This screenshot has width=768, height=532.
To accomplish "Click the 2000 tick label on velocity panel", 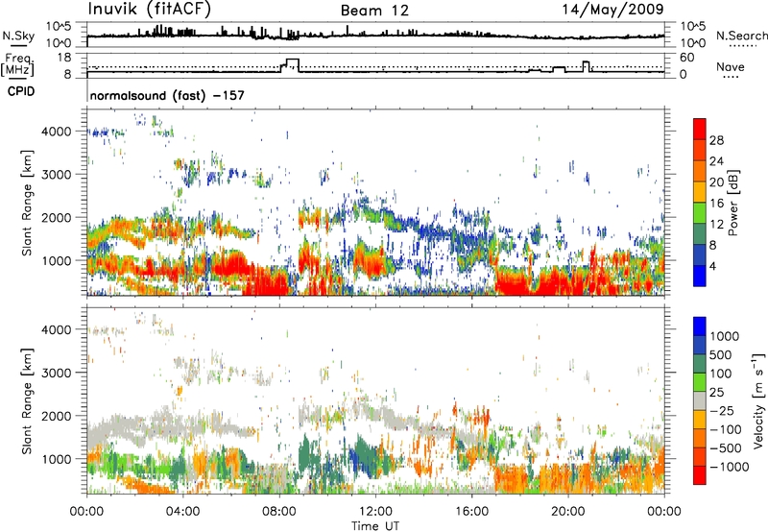I will [x=57, y=416].
